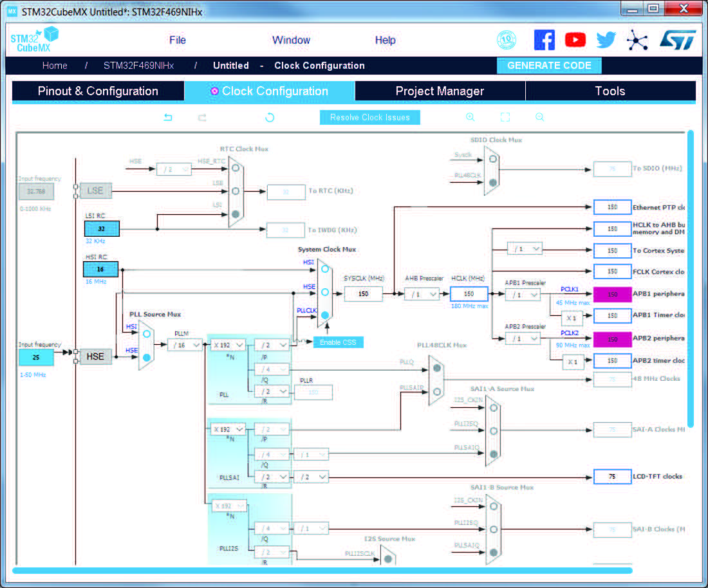Select HSE in PLL Source Mux
Screen dimensions: 708x588
pyautogui.click(x=147, y=358)
